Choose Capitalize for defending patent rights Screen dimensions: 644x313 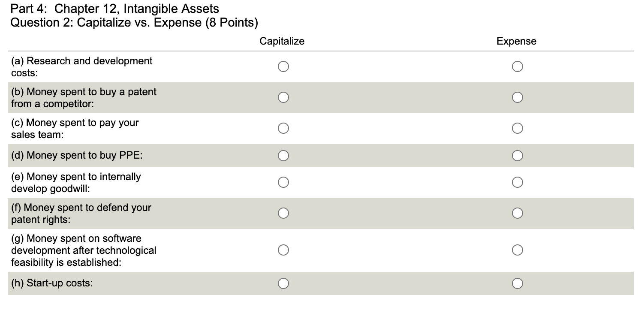[x=283, y=213]
